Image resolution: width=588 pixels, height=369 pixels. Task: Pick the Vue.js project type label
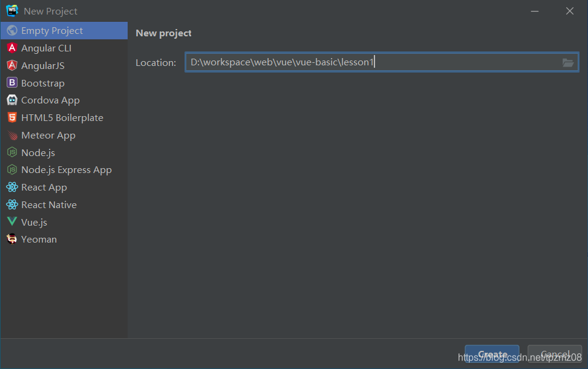[34, 223]
